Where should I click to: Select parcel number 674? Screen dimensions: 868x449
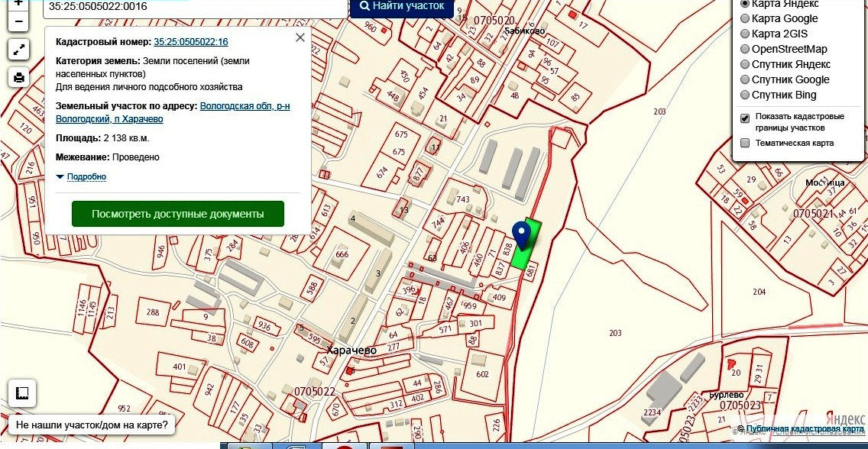click(x=382, y=173)
